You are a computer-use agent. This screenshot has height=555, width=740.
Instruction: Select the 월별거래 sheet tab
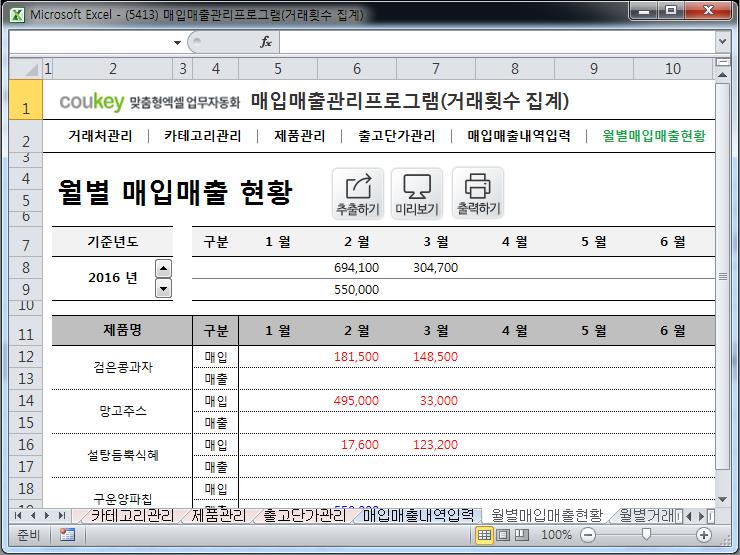pyautogui.click(x=648, y=515)
